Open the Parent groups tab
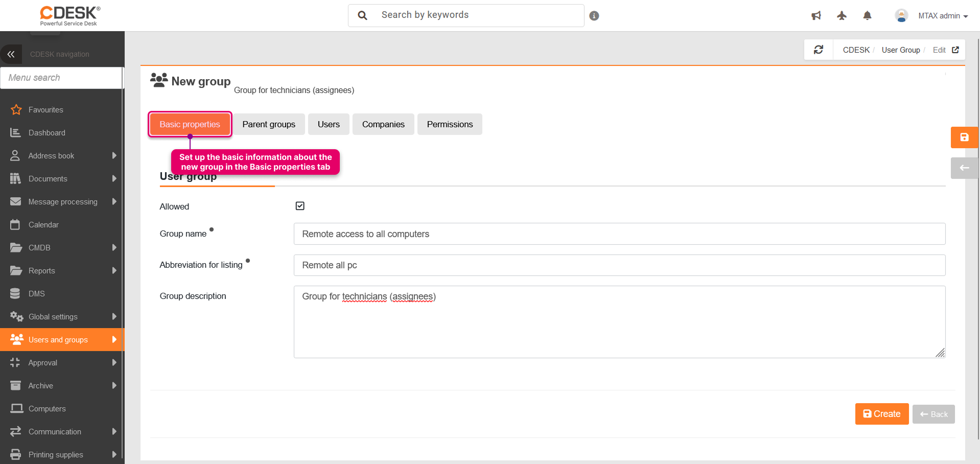The width and height of the screenshot is (980, 464). 269,124
